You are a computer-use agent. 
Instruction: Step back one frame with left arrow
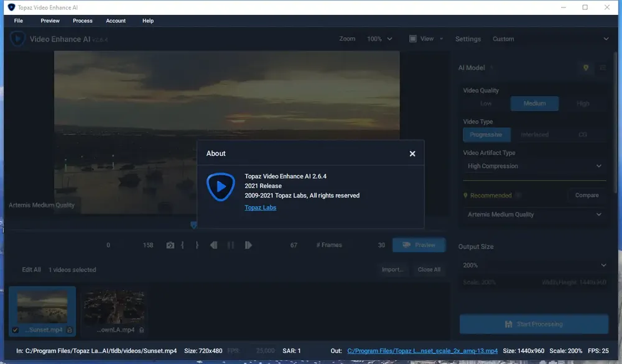tap(214, 245)
